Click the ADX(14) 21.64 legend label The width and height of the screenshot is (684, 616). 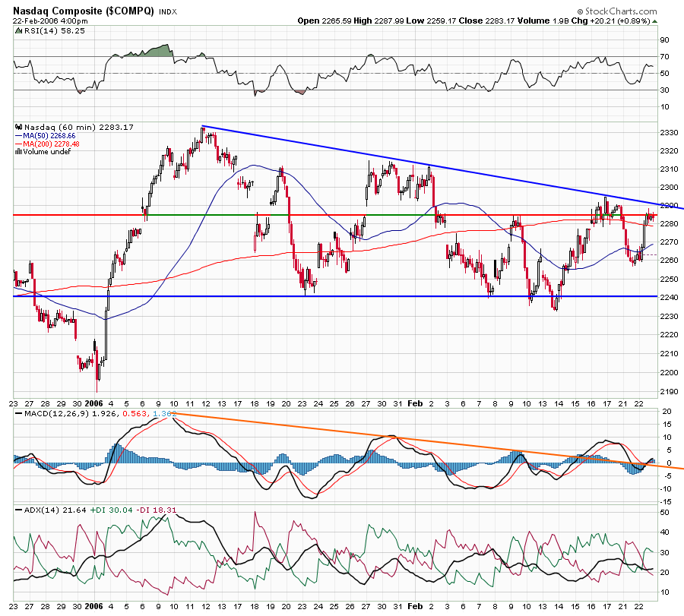click(x=55, y=510)
